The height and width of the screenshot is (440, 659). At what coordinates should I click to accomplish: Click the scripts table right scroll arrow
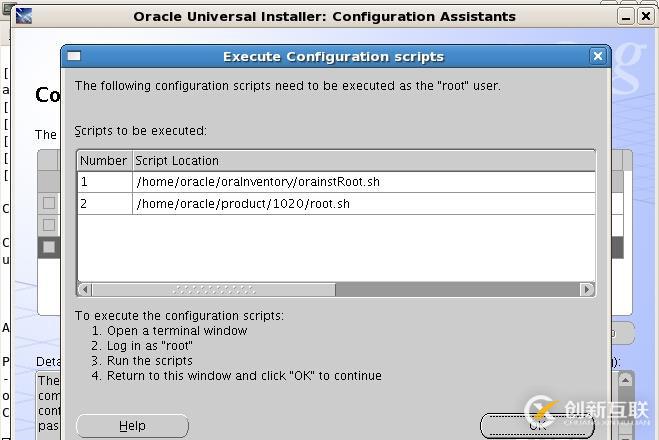tap(587, 290)
